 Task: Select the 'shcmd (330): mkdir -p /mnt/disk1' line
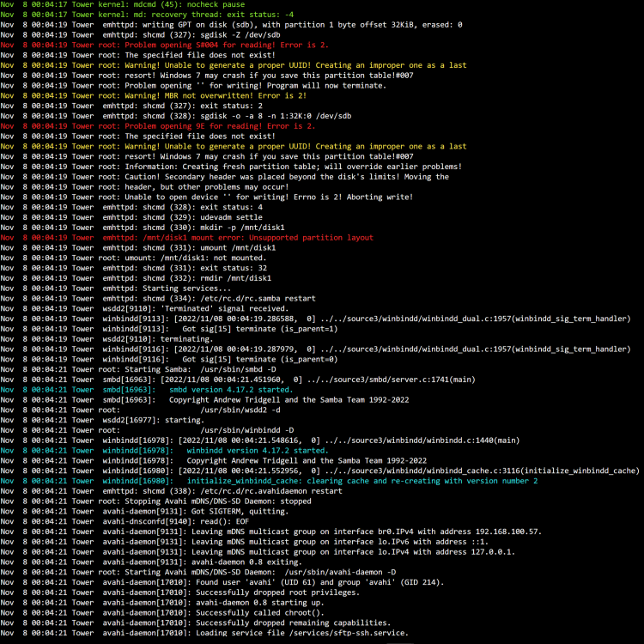(143, 228)
